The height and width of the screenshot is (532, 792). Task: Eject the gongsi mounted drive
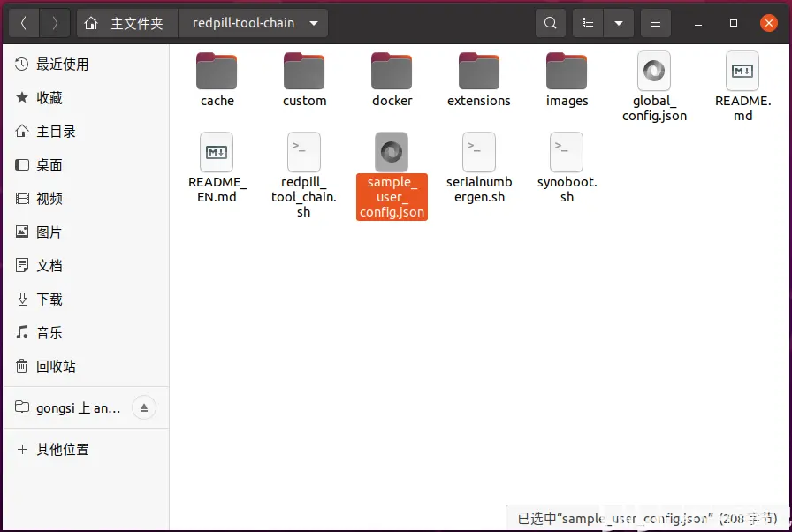pyautogui.click(x=143, y=407)
